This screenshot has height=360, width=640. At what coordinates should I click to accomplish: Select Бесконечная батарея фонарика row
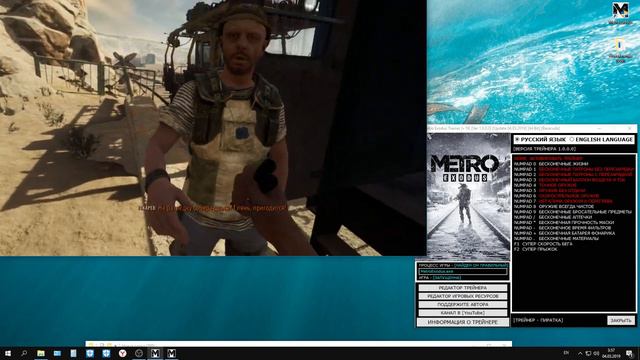[564, 233]
